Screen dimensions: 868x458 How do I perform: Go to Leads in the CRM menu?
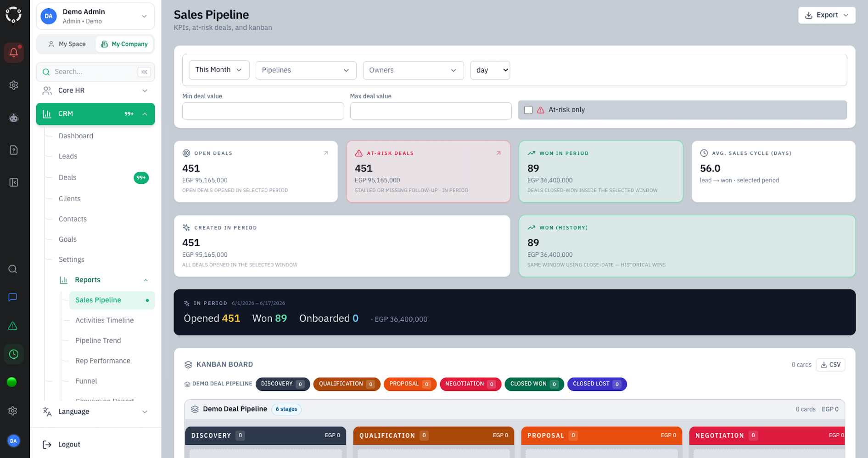coord(68,156)
